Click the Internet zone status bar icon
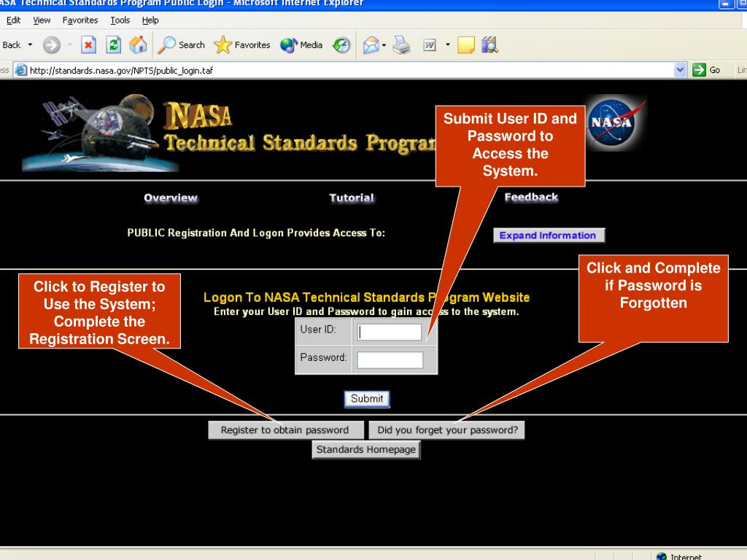 tap(661, 556)
